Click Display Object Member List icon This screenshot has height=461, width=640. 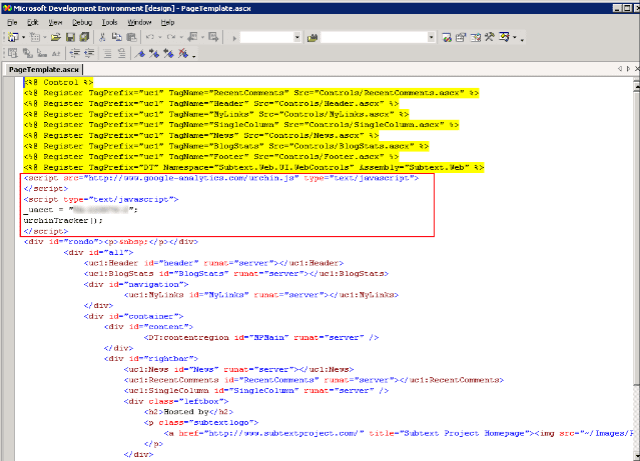(x=13, y=53)
